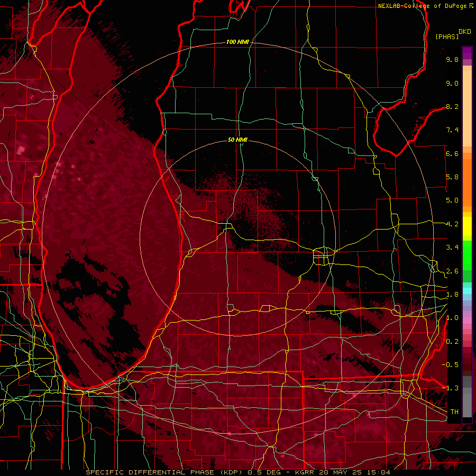476x476 pixels.
Task: Click the purple top segment of color bar
Action: click(467, 53)
